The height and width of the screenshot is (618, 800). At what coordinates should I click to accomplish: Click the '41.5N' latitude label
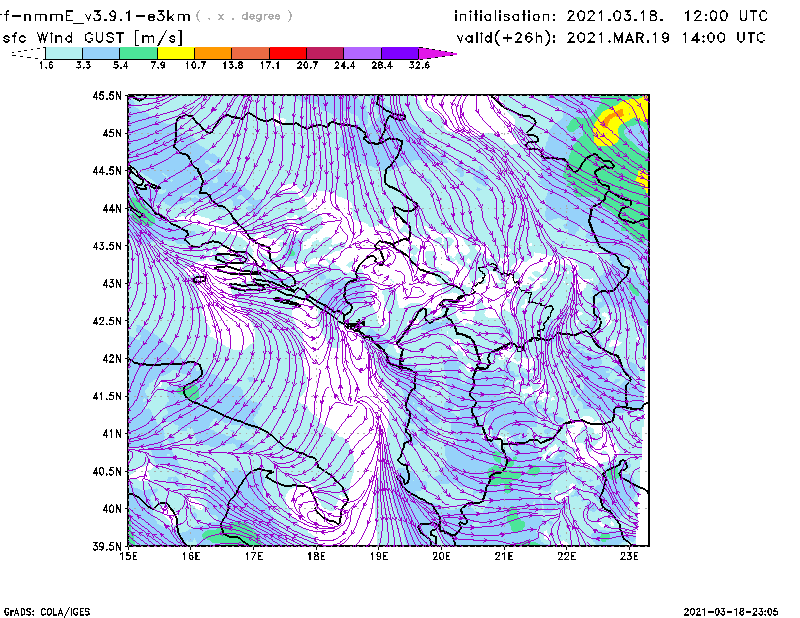click(107, 396)
